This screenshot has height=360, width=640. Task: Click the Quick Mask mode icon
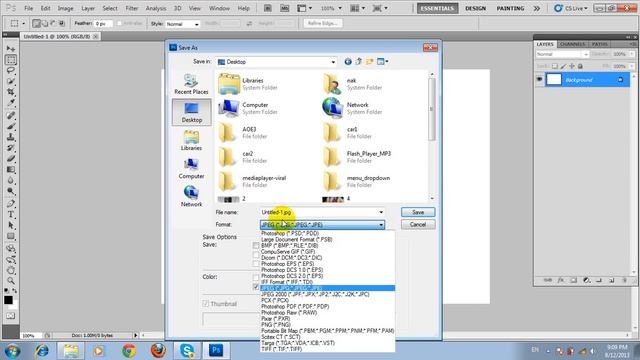(11, 316)
